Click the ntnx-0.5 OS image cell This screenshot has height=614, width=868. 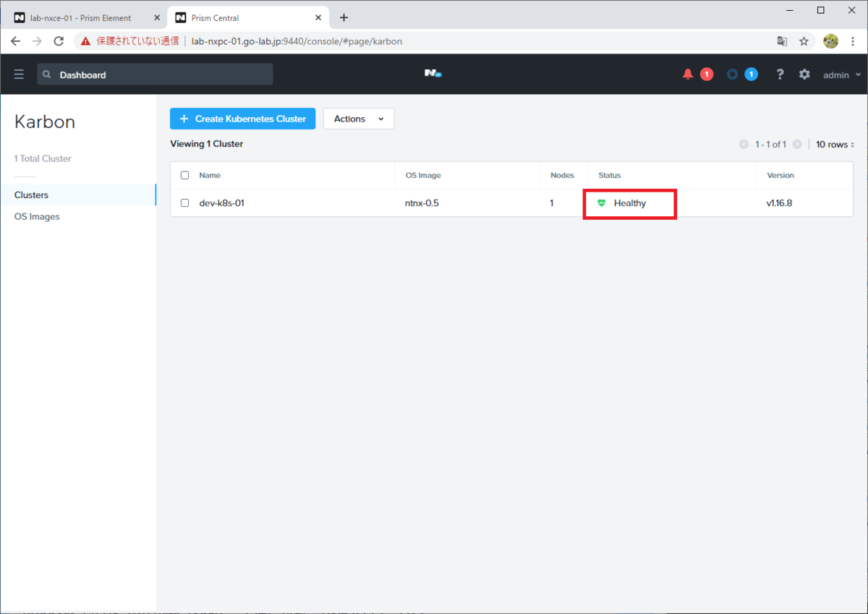[x=422, y=203]
